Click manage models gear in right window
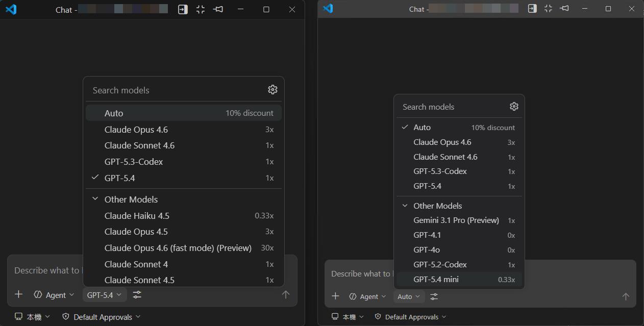The height and width of the screenshot is (326, 644). pos(514,107)
